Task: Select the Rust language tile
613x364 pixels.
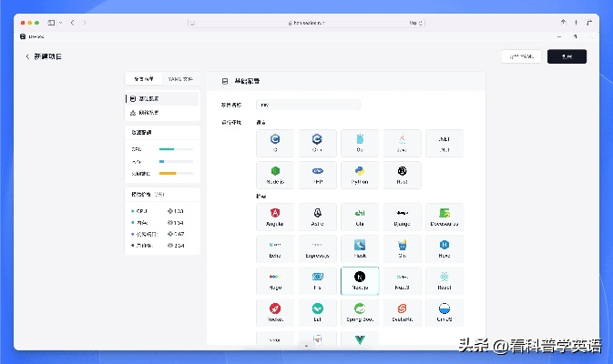Action: (x=402, y=174)
